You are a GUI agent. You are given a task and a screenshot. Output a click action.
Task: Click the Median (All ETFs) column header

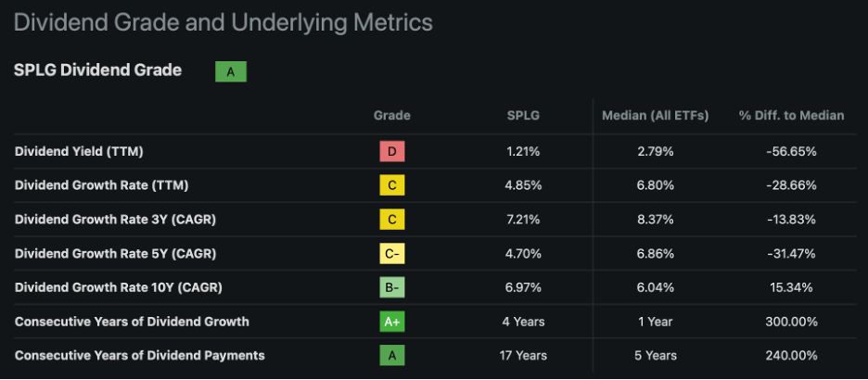(x=655, y=116)
